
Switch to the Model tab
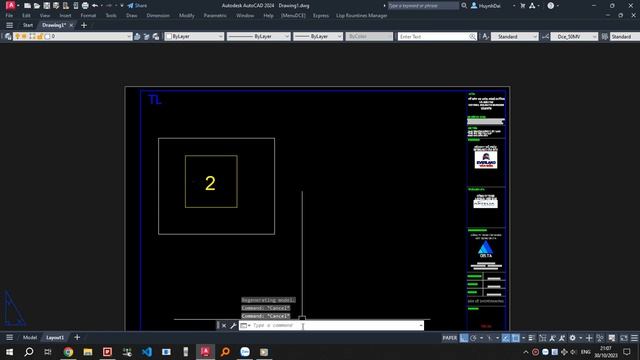30,338
